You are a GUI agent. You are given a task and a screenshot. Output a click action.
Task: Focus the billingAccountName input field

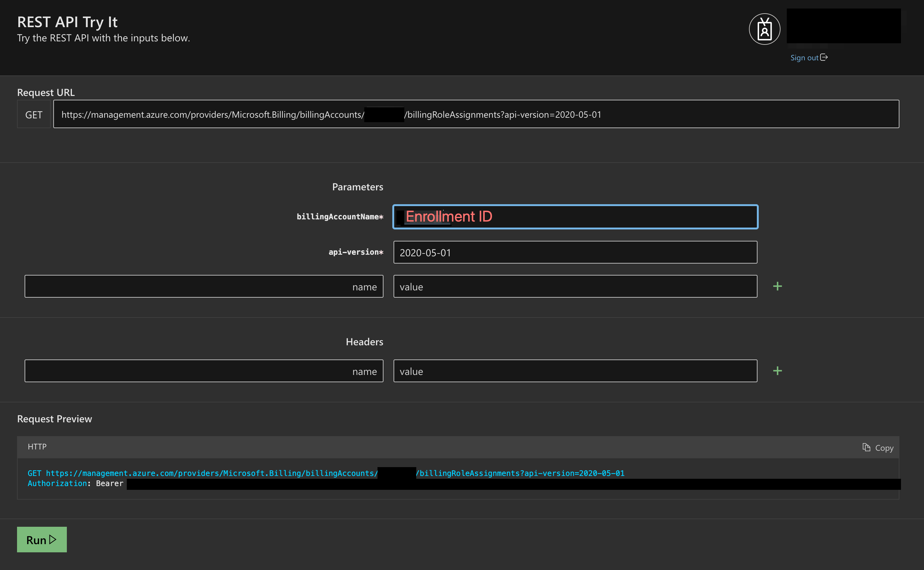[575, 217]
